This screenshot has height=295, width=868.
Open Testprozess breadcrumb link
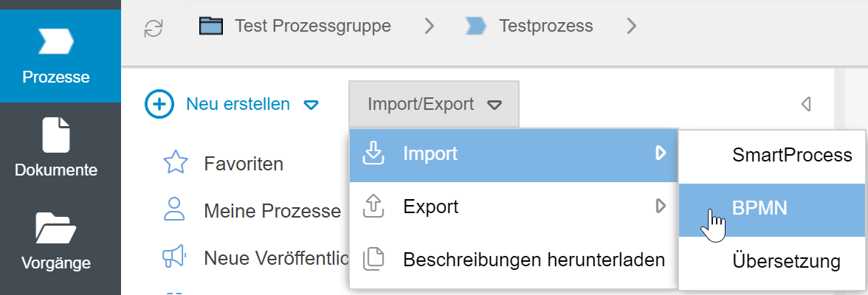coord(545,27)
